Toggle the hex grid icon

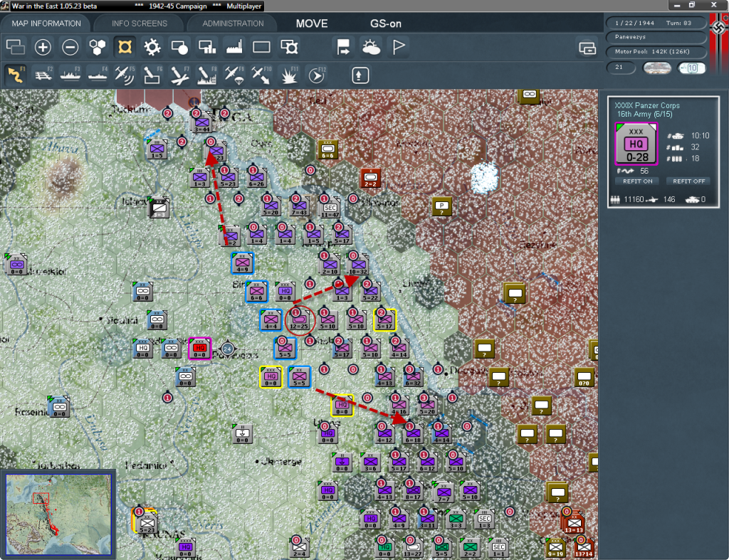click(x=98, y=47)
